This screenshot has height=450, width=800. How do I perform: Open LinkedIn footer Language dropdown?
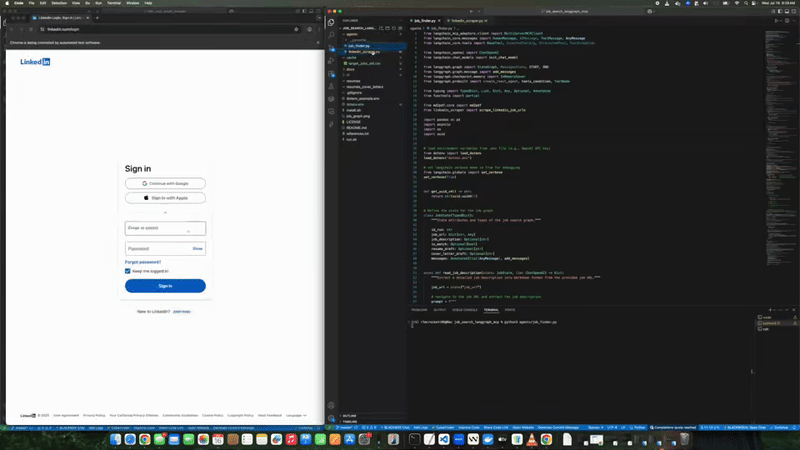pos(296,415)
